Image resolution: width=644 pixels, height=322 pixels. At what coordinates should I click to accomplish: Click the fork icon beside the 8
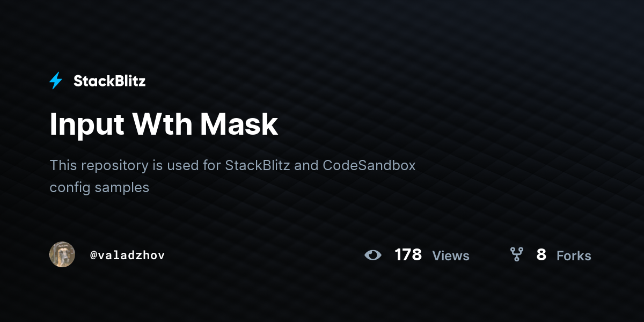pyautogui.click(x=516, y=254)
